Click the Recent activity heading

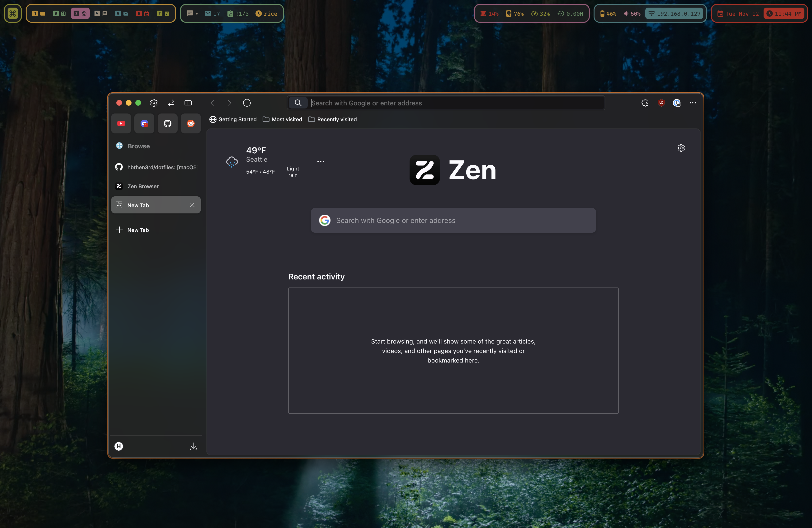[x=316, y=277]
